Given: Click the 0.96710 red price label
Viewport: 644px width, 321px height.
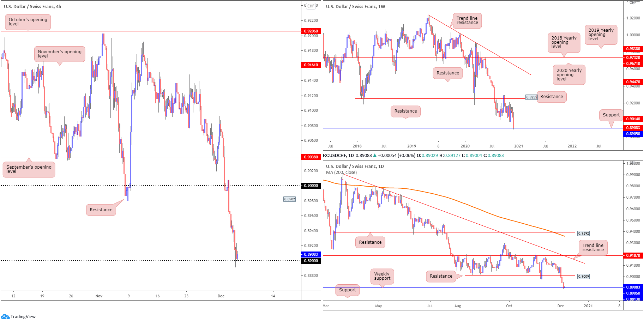Looking at the screenshot, I should (x=633, y=63).
